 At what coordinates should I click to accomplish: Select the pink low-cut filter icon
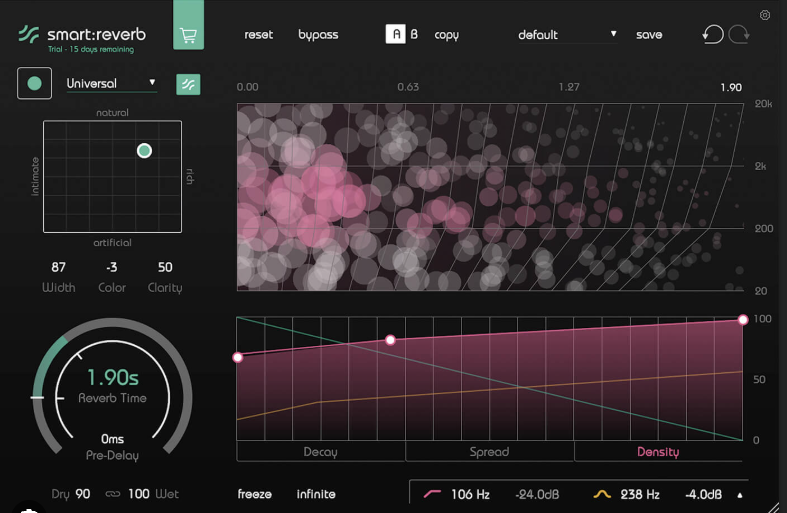click(x=432, y=494)
